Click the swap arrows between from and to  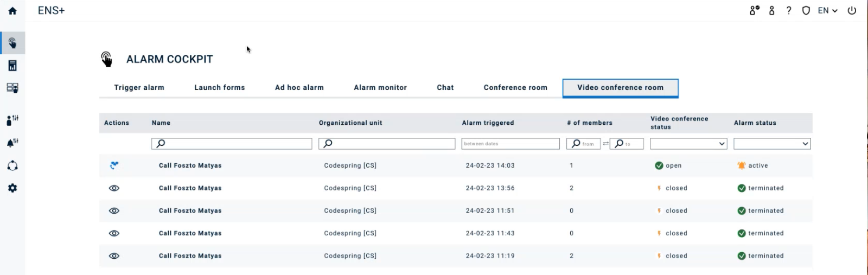point(605,144)
